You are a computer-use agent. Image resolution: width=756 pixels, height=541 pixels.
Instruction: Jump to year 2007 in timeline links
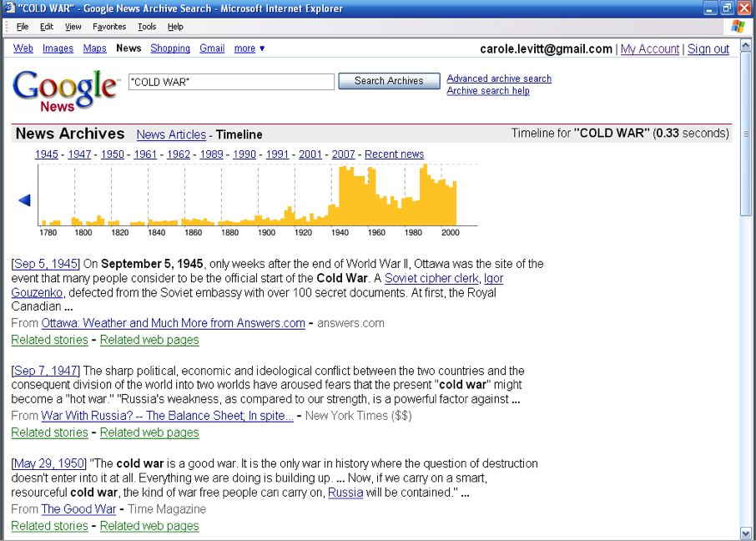click(x=343, y=154)
